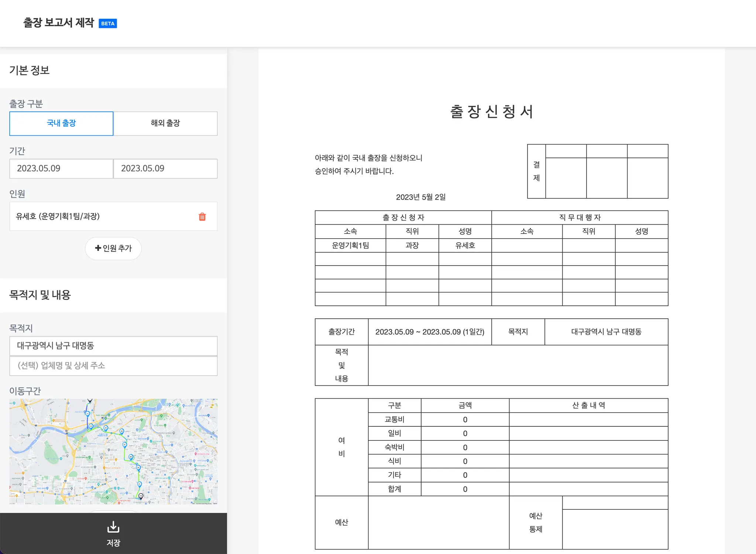756x554 pixels.
Task: Delete 유세호 with the red trash icon
Action: tap(202, 217)
